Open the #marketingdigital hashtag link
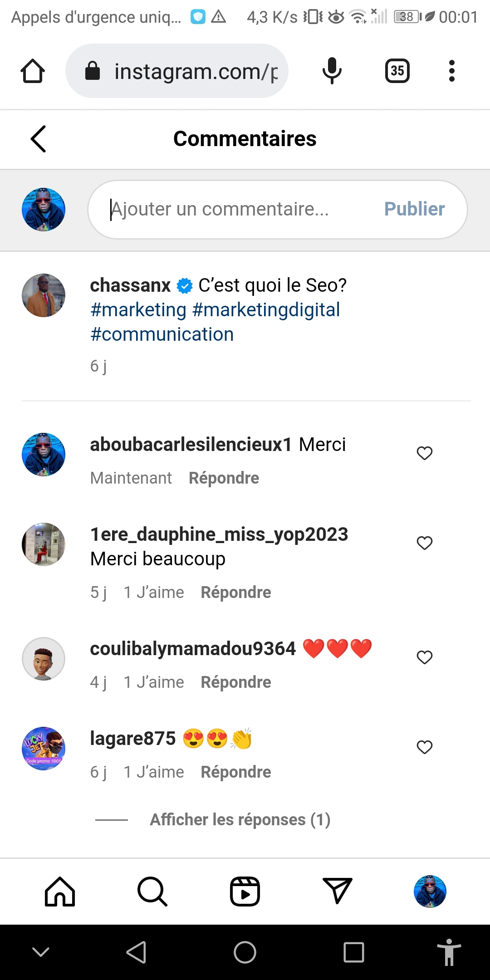The width and height of the screenshot is (490, 980). (266, 310)
